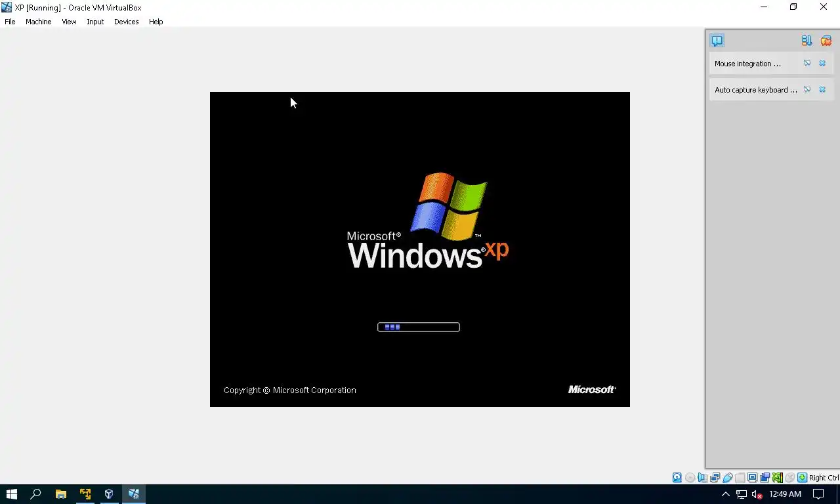Dismiss the Mouse integration notification

pos(822,64)
